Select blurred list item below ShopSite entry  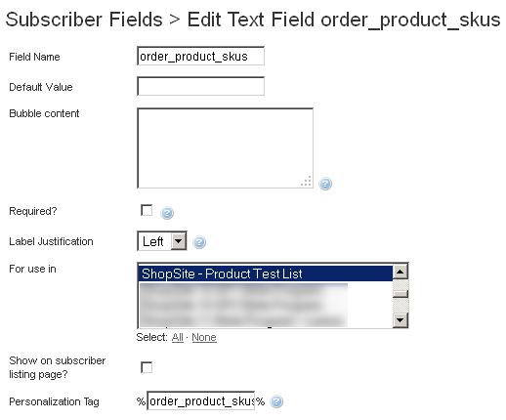pos(243,290)
